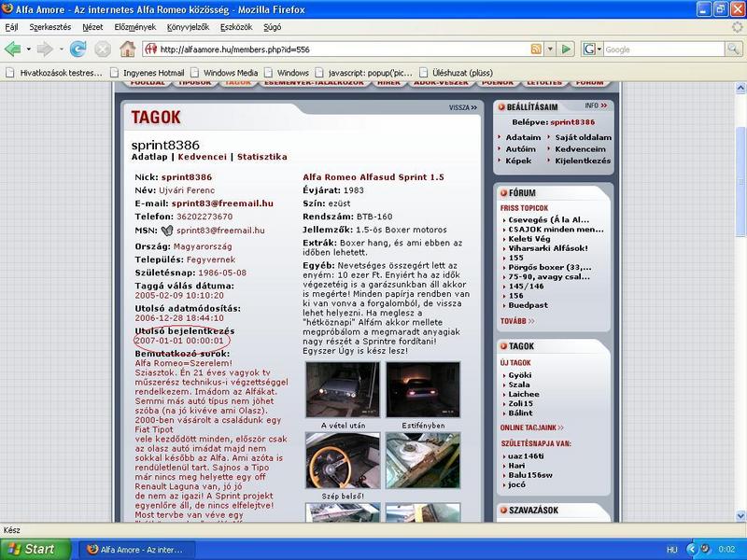Switch to the Kedvencei tab

tap(202, 157)
